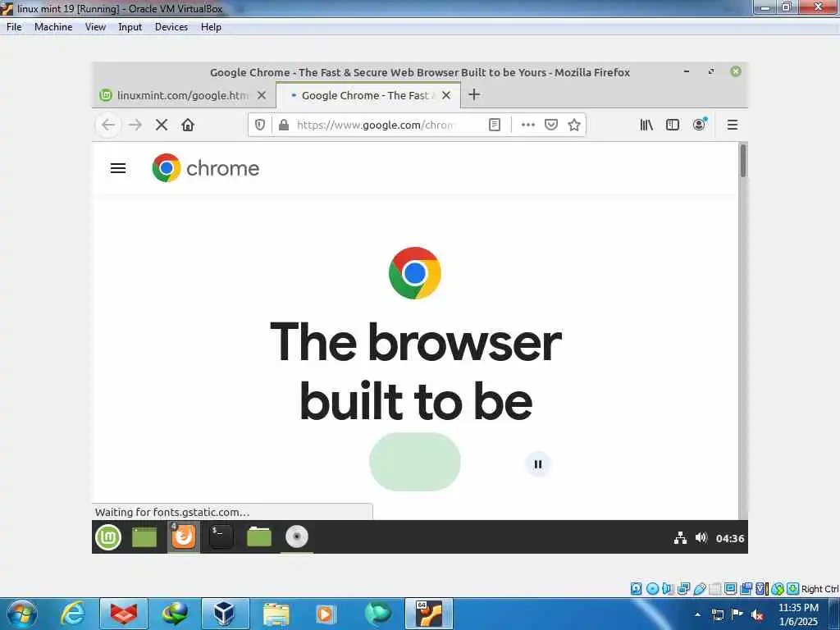Image resolution: width=840 pixels, height=630 pixels.
Task: Minimize the Firefox window
Action: click(687, 71)
